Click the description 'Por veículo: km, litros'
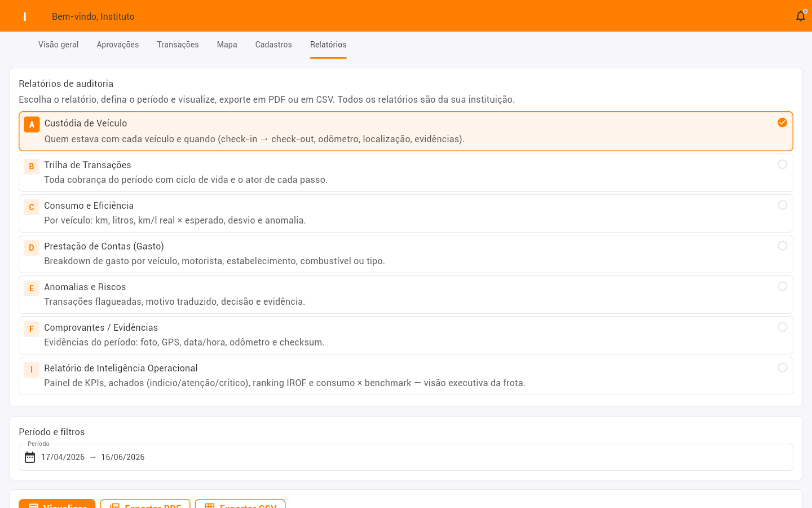This screenshot has height=508, width=812. (175, 220)
